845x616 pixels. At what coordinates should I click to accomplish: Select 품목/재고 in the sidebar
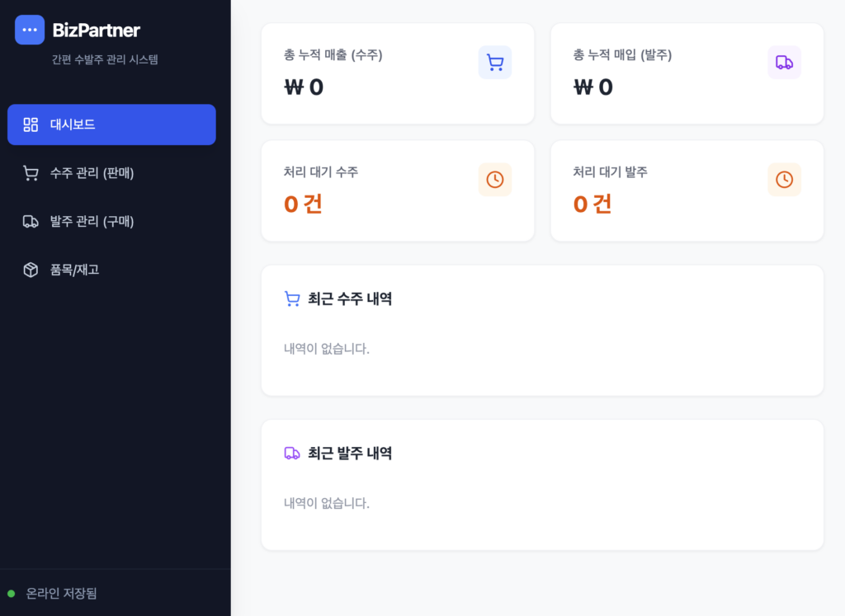[74, 270]
